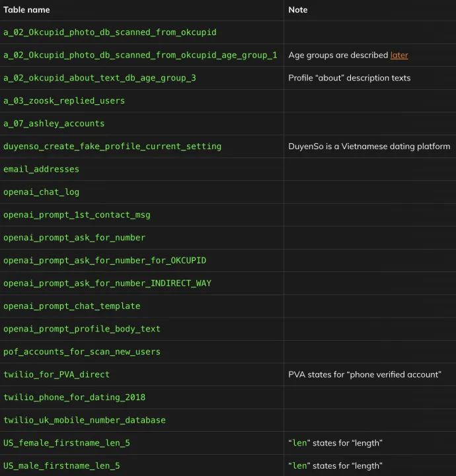This screenshot has width=456, height=476.
Task: Select the email_addresses table name
Action: pos(42,169)
